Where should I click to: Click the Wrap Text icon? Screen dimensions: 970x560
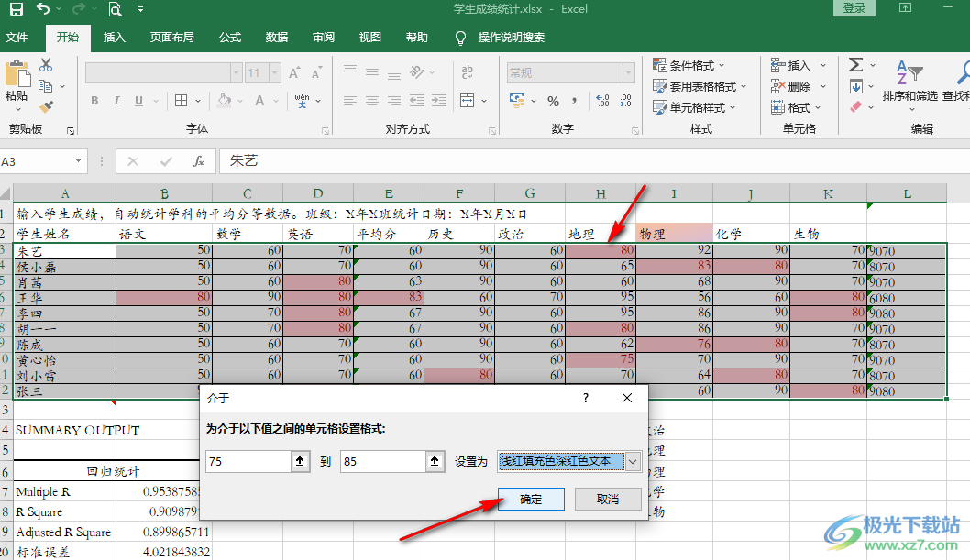pyautogui.click(x=467, y=72)
